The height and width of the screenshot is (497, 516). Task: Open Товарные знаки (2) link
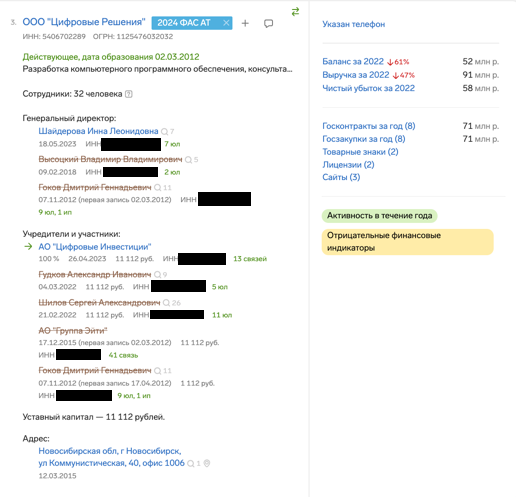pyautogui.click(x=360, y=152)
